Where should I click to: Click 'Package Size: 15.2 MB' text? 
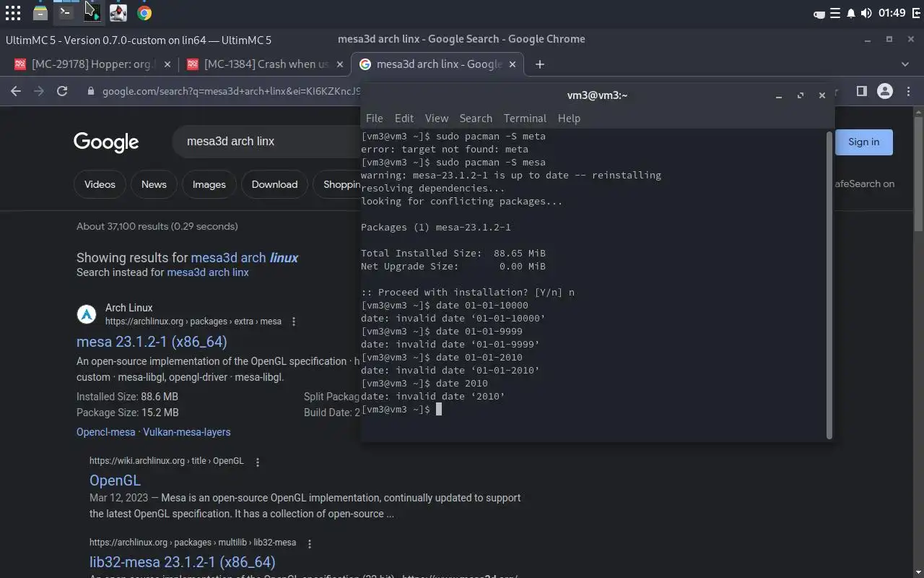click(x=127, y=413)
